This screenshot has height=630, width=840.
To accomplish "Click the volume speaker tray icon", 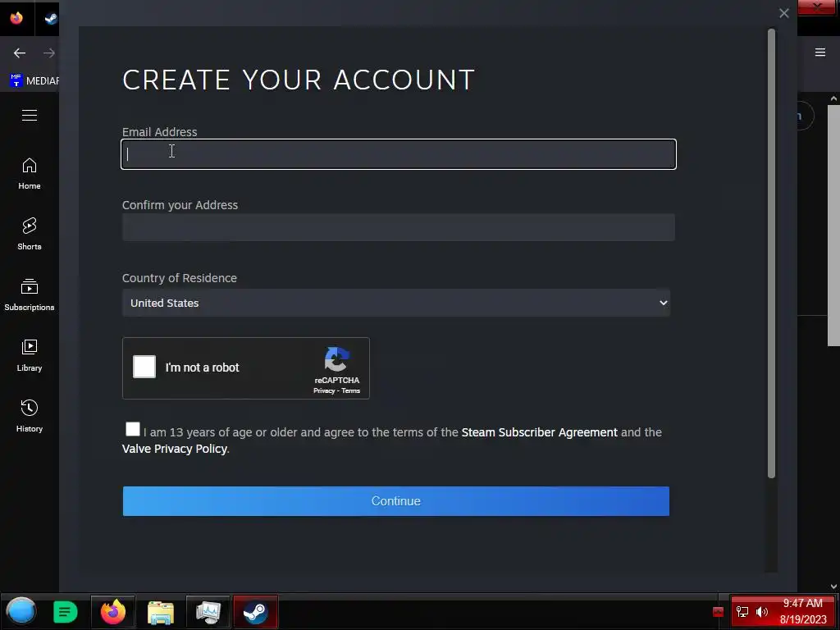I will (762, 612).
